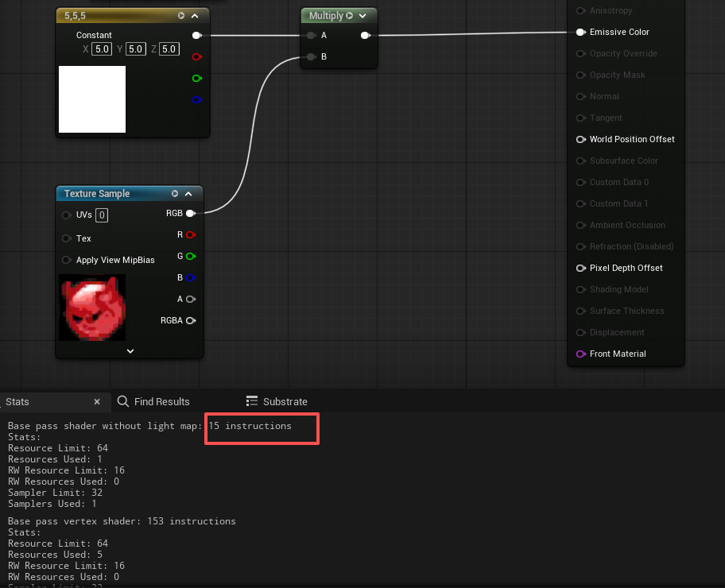Click the disabled Custom Data 1 pin

581,203
